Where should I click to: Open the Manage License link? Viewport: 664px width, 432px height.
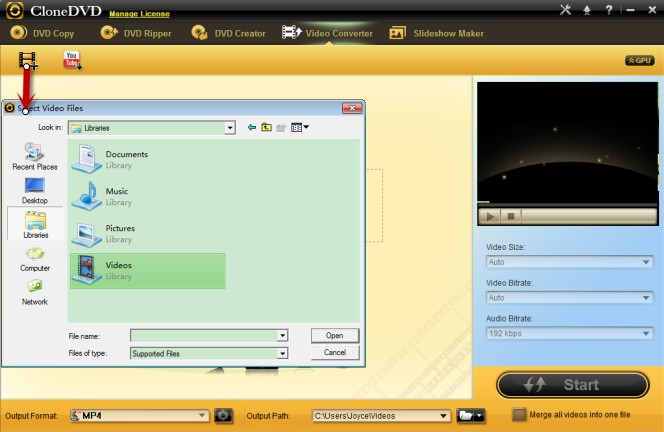click(x=139, y=14)
